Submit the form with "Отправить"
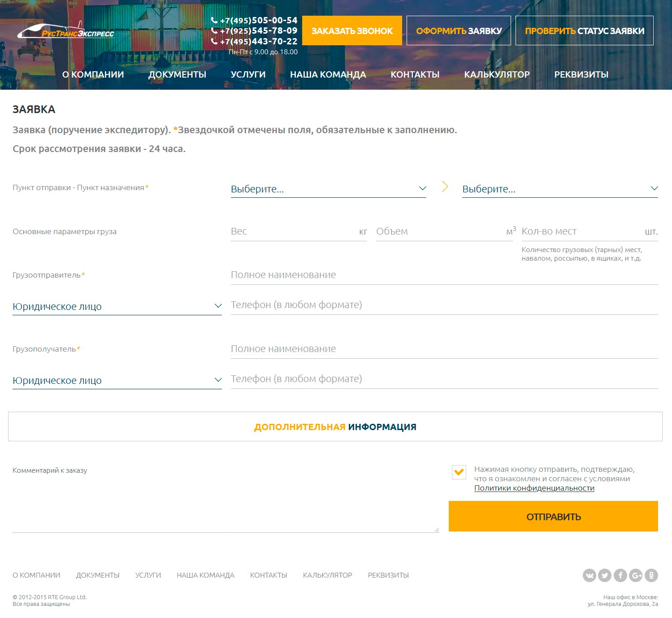Screen dimensions: 672x618 pos(553,516)
